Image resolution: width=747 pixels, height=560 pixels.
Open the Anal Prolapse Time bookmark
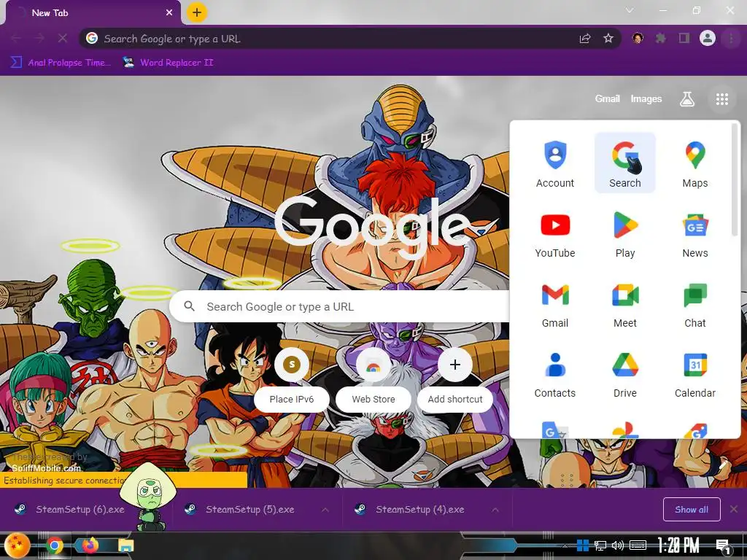pos(61,63)
